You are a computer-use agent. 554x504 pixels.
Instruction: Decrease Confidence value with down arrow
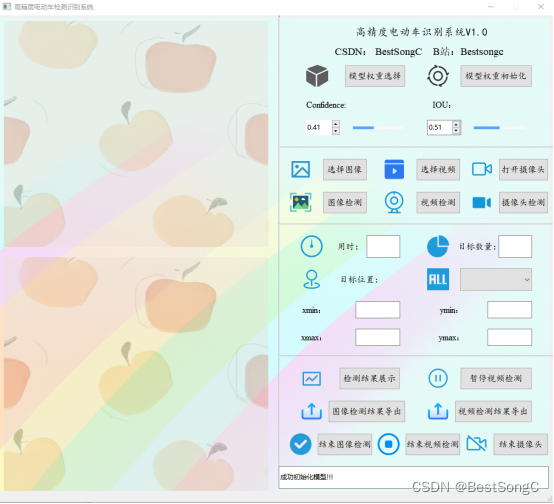pos(336,131)
